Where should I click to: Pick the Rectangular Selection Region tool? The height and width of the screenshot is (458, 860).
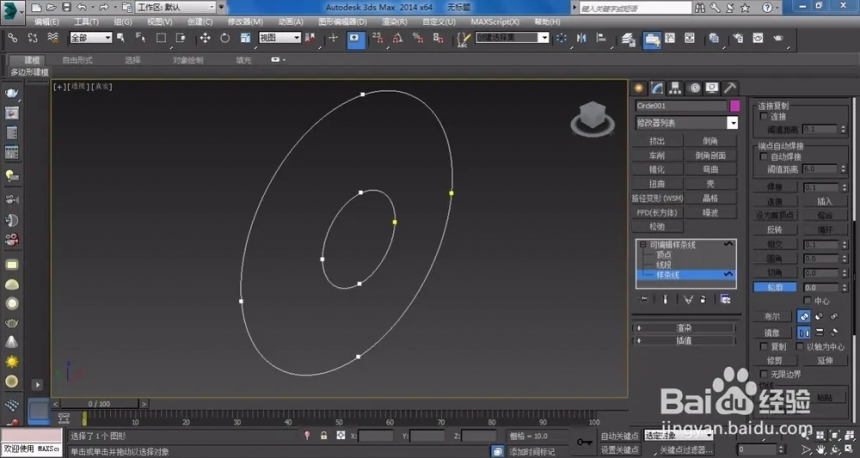pyautogui.click(x=161, y=38)
